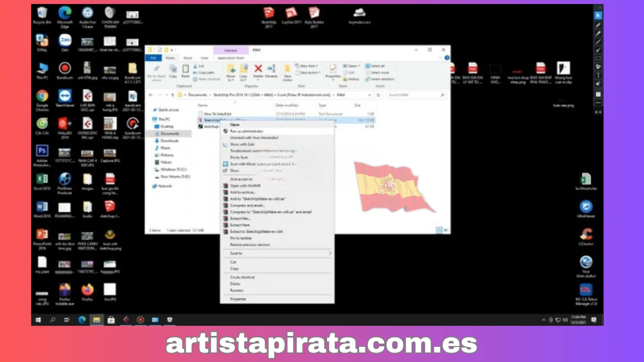Open the Firefox desktop icon

[88, 292]
